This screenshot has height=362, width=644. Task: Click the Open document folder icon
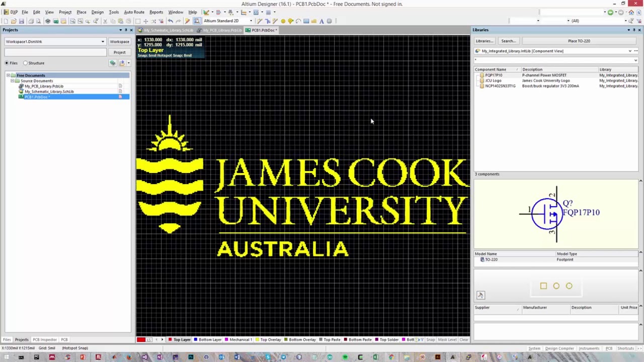pyautogui.click(x=14, y=21)
